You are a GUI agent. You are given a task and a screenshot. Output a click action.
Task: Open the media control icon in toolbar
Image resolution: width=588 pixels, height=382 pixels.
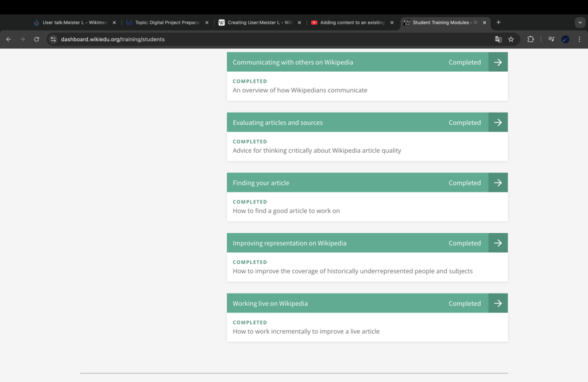(x=551, y=39)
